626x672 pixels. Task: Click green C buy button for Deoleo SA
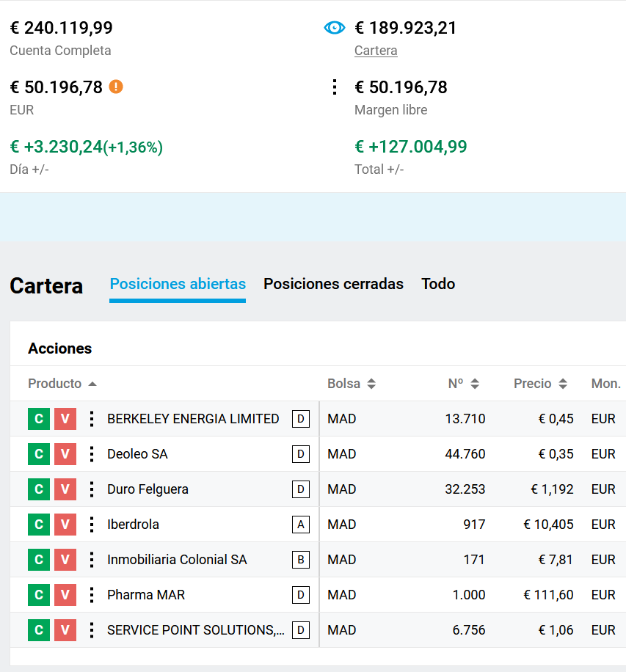tap(39, 454)
